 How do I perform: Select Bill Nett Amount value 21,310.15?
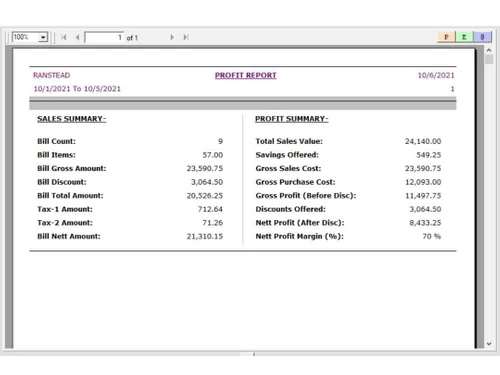pos(205,236)
